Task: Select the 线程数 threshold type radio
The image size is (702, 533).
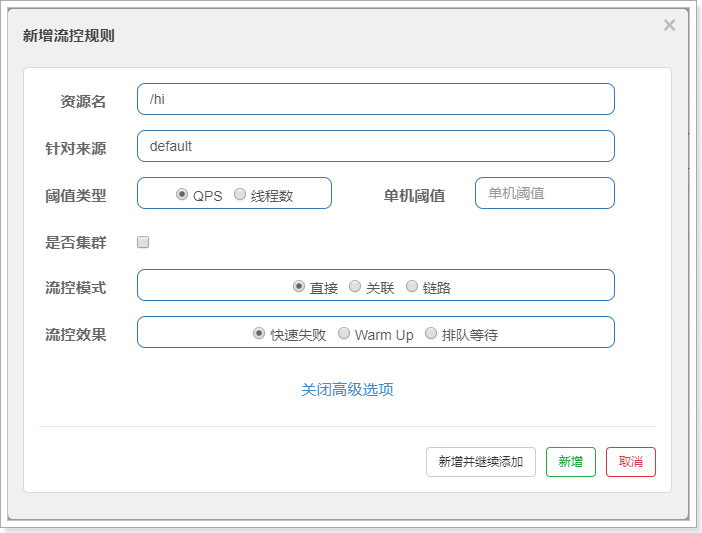Action: click(x=240, y=194)
